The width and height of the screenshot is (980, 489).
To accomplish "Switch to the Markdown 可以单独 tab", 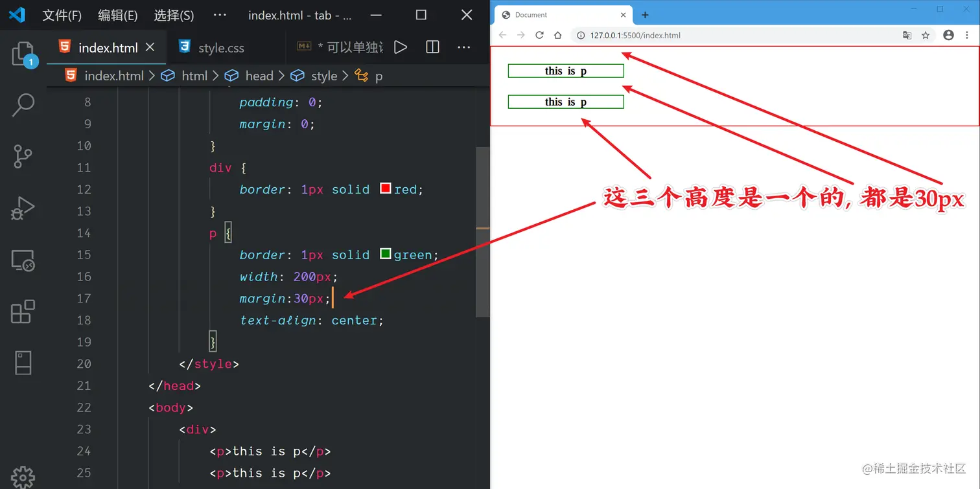I will (340, 47).
